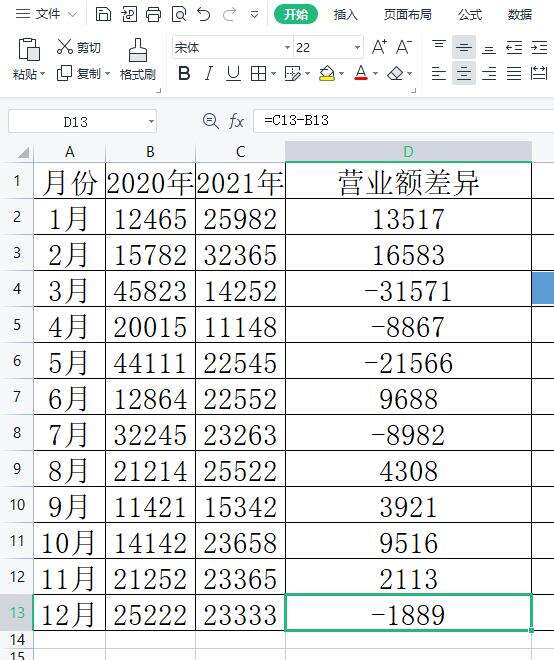554x660 pixels.
Task: Click the Save icon in quick toolbar
Action: click(x=103, y=15)
